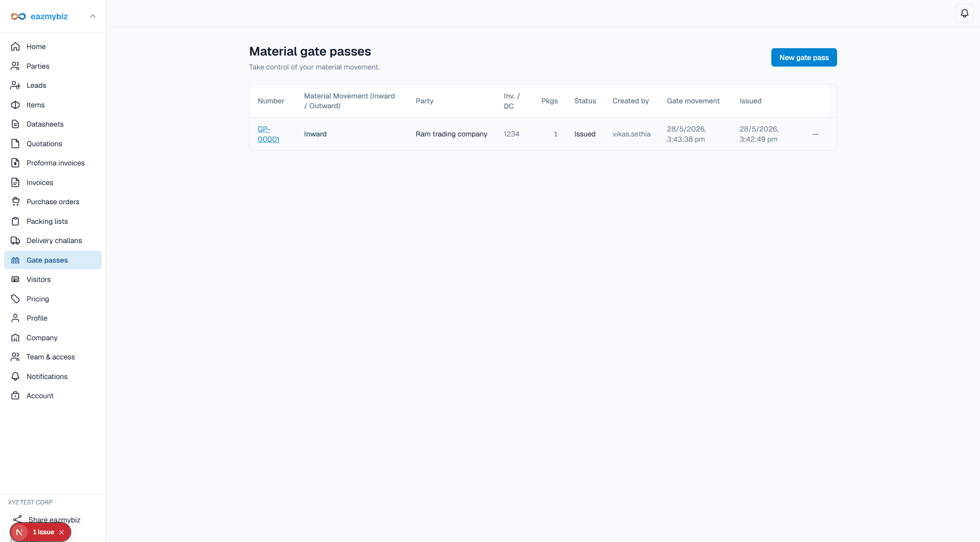Click the Parties people icon
Image resolution: width=980 pixels, height=542 pixels.
(x=16, y=66)
